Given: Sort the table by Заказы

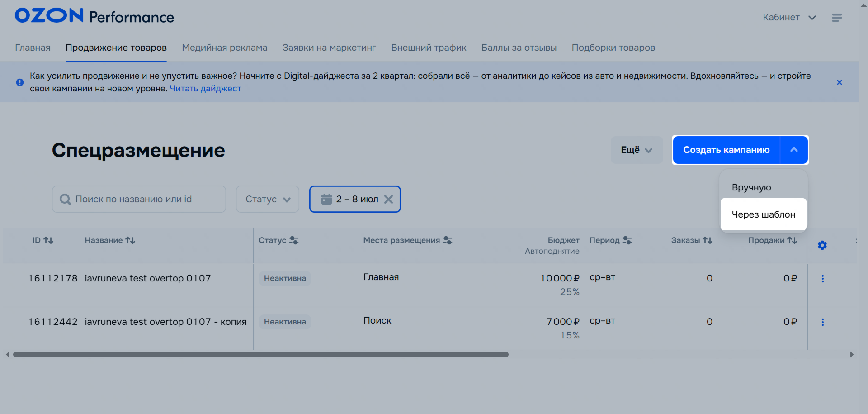Looking at the screenshot, I should point(708,240).
